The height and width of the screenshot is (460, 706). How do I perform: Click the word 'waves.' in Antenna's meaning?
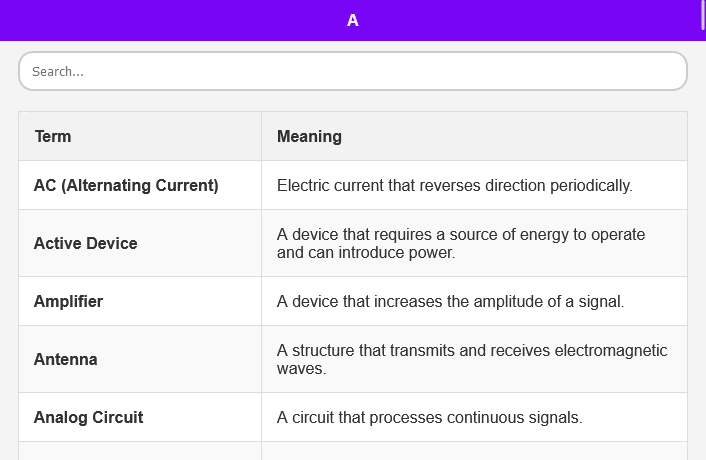302,368
